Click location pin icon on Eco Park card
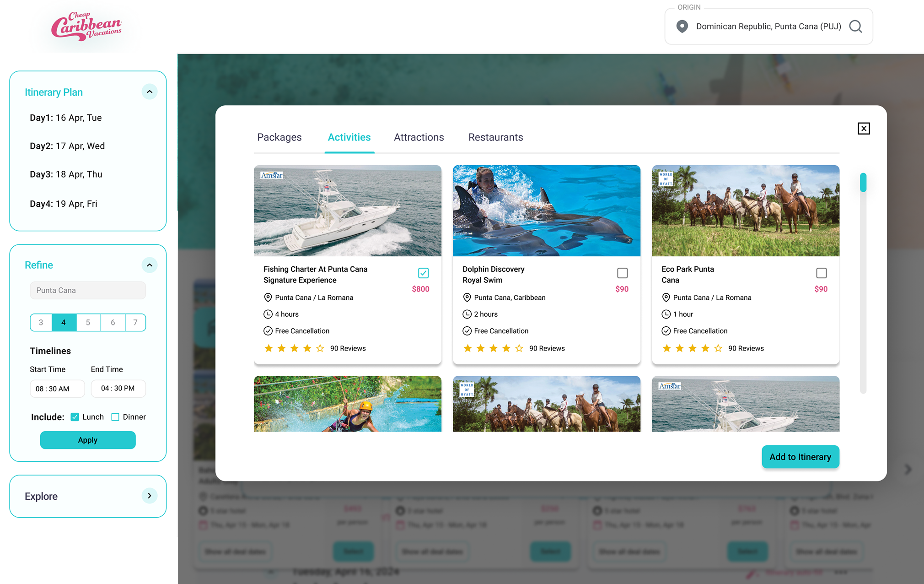Image resolution: width=924 pixels, height=584 pixels. (666, 297)
